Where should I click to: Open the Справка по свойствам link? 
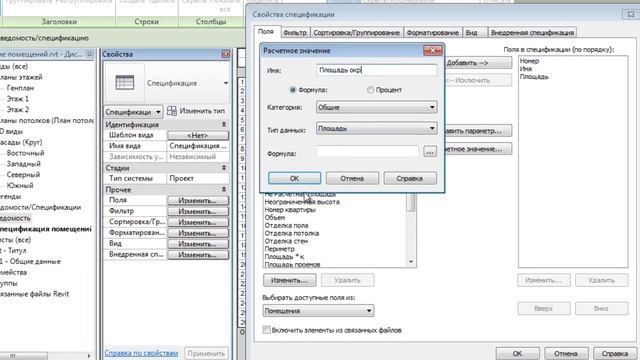point(141,353)
